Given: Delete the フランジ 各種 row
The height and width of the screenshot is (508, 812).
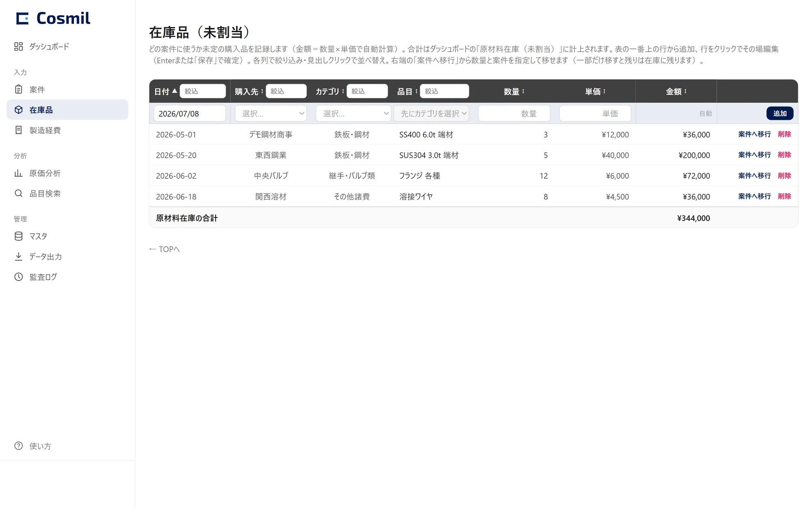Looking at the screenshot, I should click(x=784, y=176).
